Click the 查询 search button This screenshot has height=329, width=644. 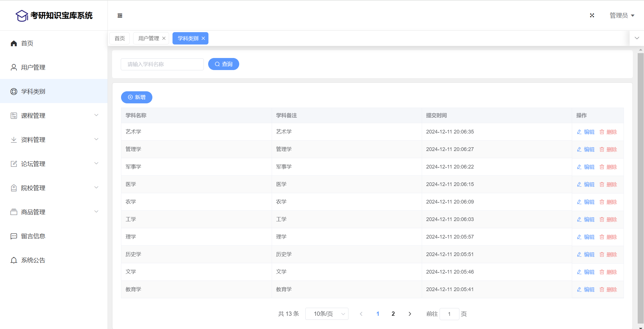point(223,64)
